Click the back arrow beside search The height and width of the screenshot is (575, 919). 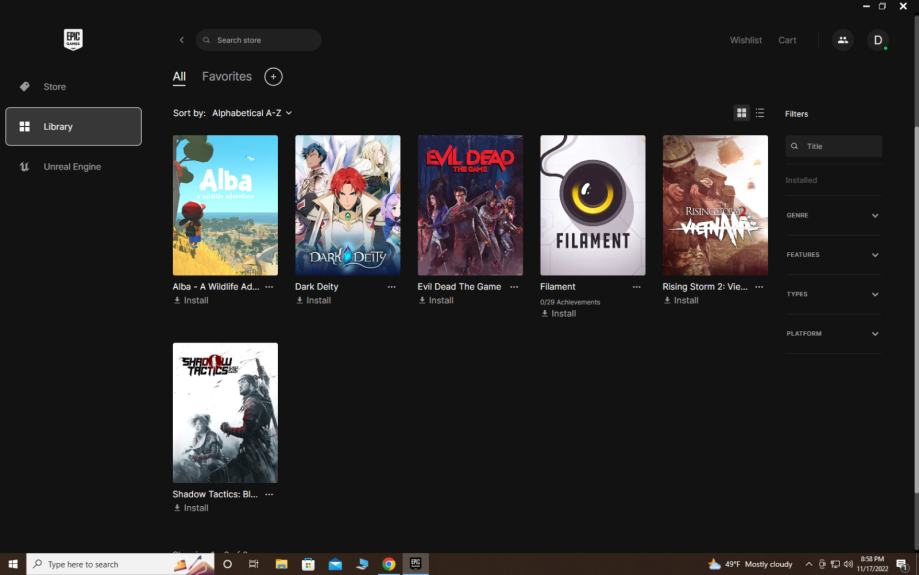(x=181, y=40)
